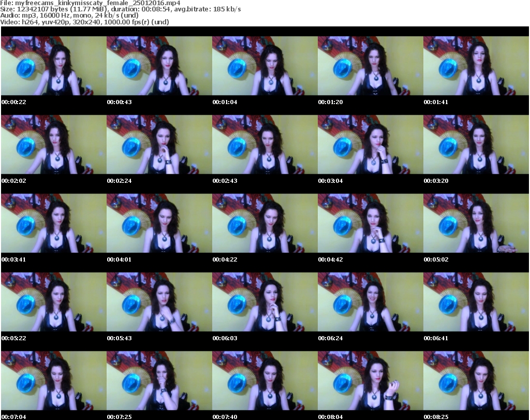Click the Audio mp3 info line

pyautogui.click(x=69, y=16)
